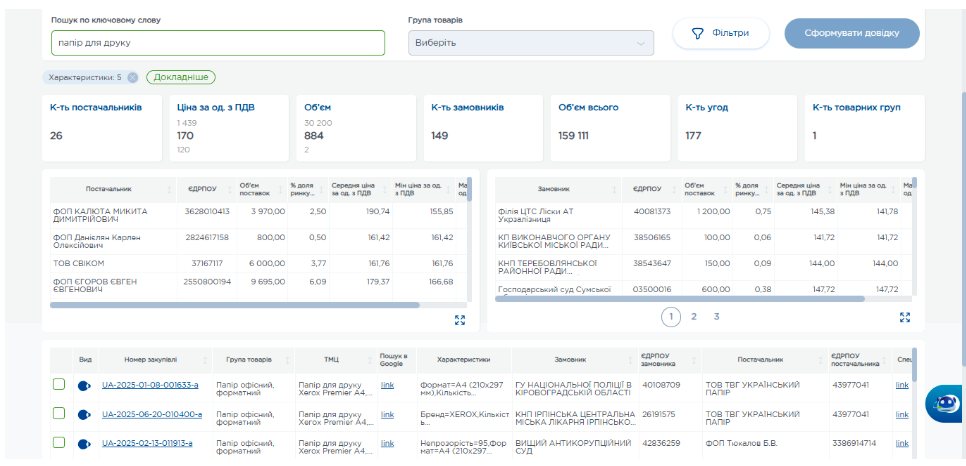Screen dimensions: 966x466
Task: Click view icon for UA-2025-02-13-011913-a
Action: (x=84, y=442)
